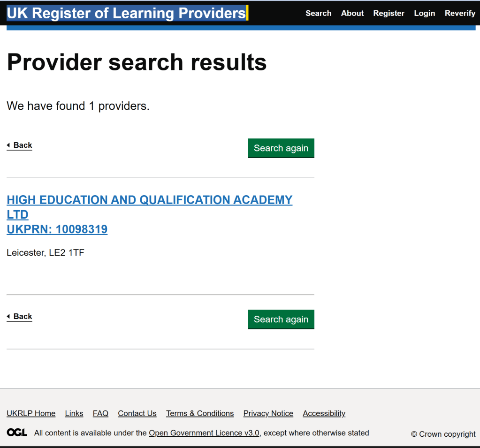Screen dimensions: 480x448
Task: View the FAQ footer link
Action: [100, 413]
